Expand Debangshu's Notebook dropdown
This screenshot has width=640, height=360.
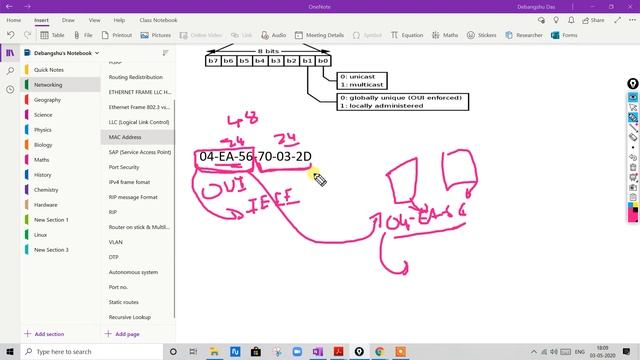pyautogui.click(x=97, y=53)
